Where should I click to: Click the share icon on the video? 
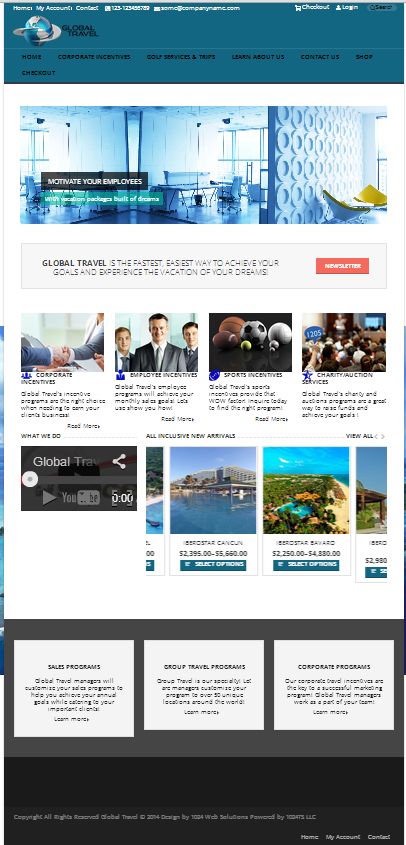coord(119,461)
